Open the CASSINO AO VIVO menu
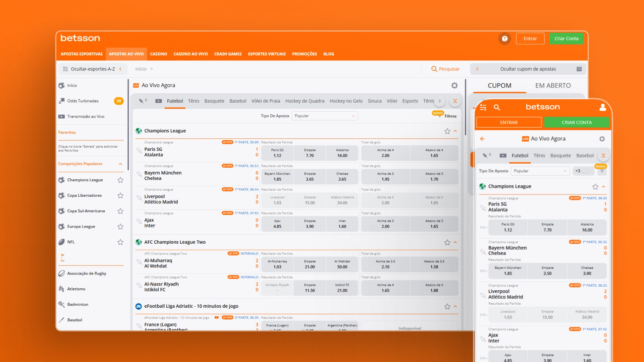644x362 pixels. (191, 54)
